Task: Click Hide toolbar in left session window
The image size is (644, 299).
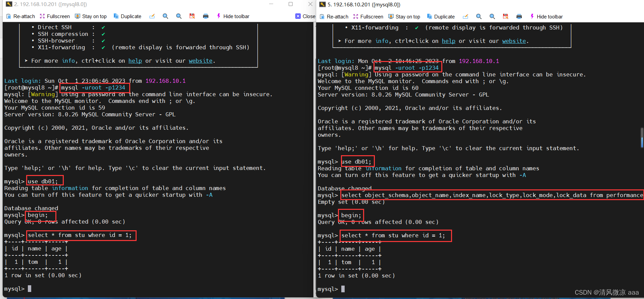Action: [x=233, y=16]
